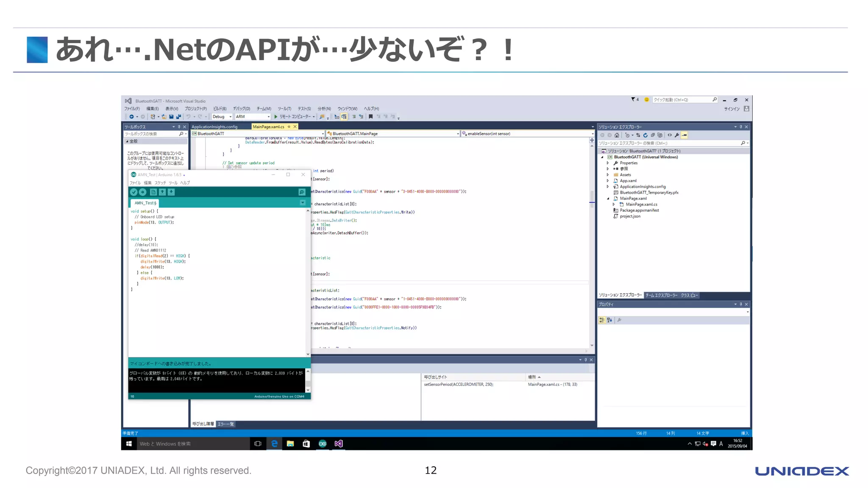This screenshot has height=488, width=868.
Task: Click the categorized view icon in Properties
Action: pyautogui.click(x=602, y=320)
